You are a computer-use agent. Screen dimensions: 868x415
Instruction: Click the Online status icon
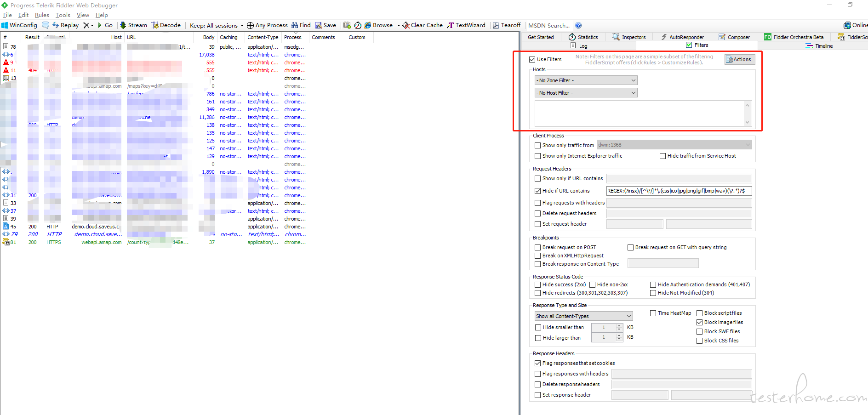pos(847,25)
